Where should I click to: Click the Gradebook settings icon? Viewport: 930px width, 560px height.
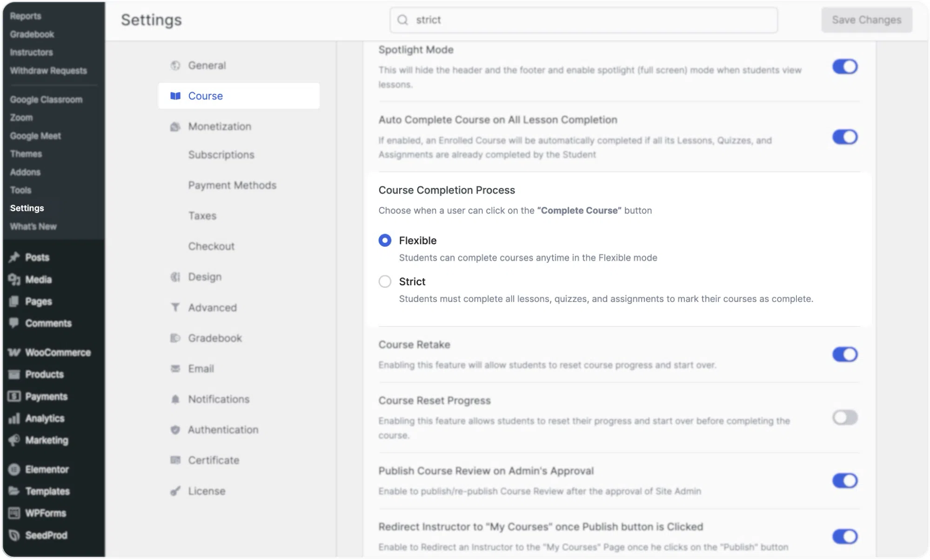175,338
